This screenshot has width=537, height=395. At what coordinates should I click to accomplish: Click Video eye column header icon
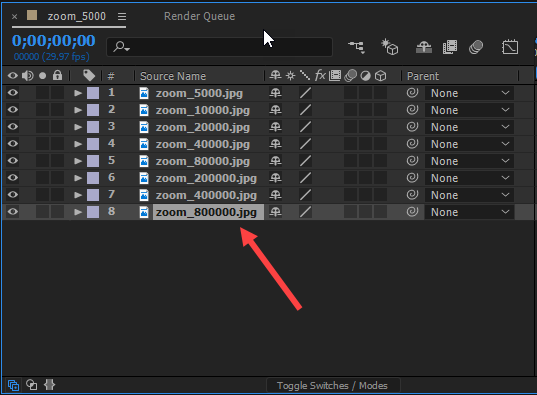pos(13,75)
